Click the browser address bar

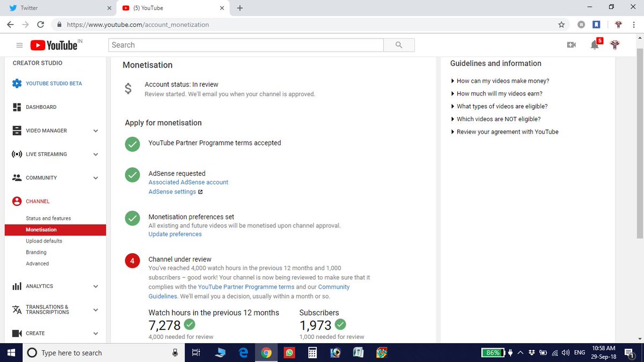(x=306, y=24)
